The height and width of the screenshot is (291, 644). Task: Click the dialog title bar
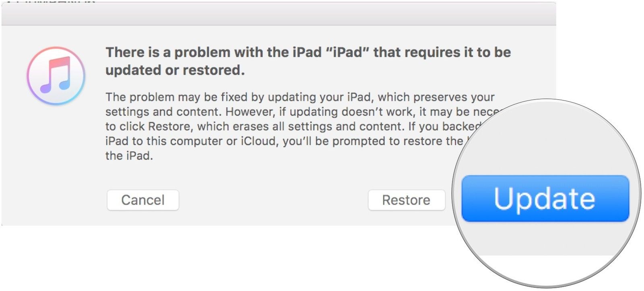(x=279, y=14)
